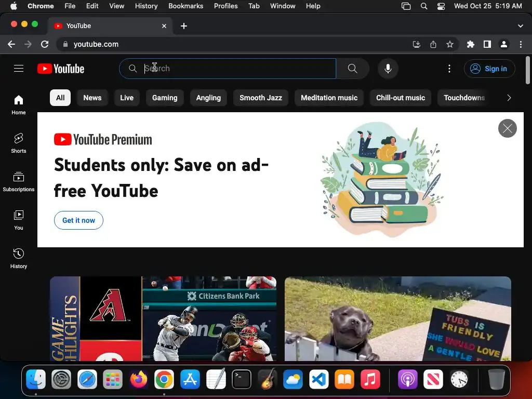This screenshot has height=399, width=532.
Task: Go to Home in sidebar
Action: (x=19, y=105)
